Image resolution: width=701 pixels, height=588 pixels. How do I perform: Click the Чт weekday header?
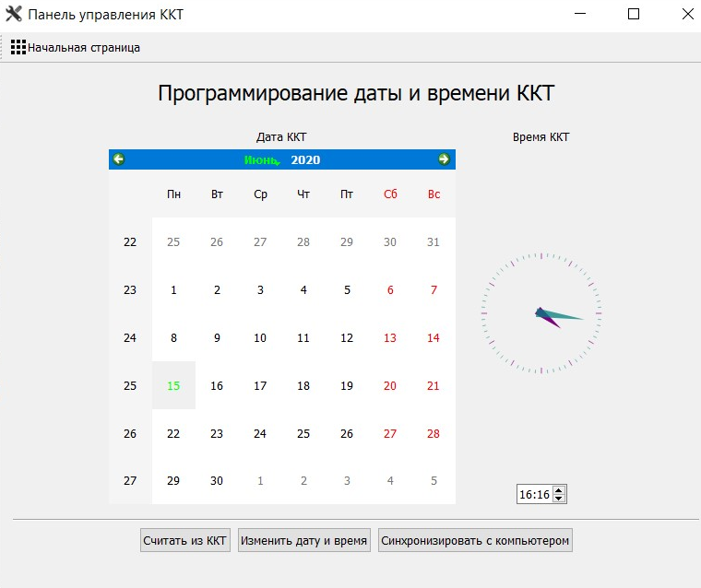tap(303, 194)
